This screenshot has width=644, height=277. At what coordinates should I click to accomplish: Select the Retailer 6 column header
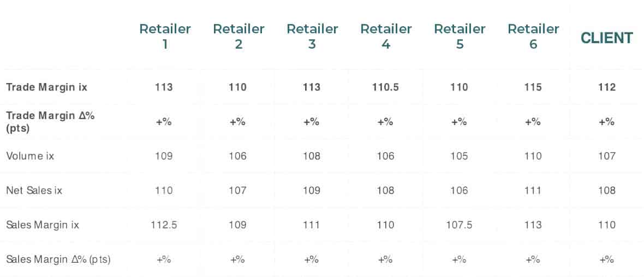[533, 36]
